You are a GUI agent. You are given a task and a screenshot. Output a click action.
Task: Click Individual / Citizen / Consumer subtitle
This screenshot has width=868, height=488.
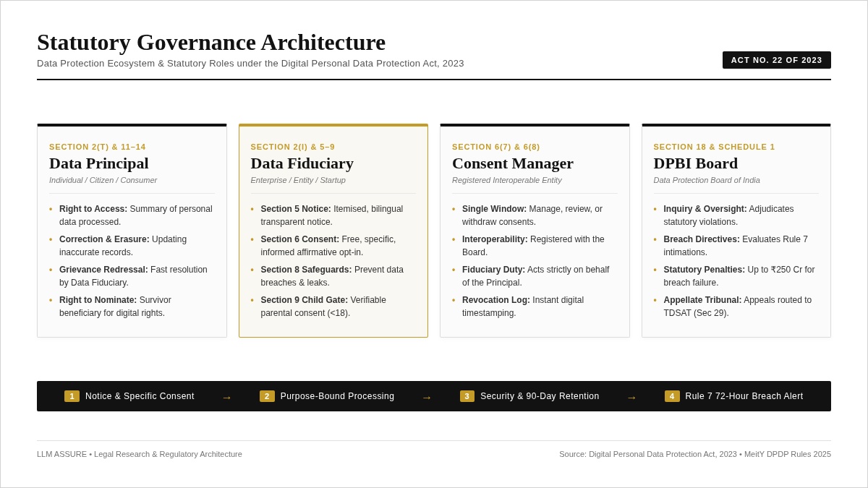[103, 180]
